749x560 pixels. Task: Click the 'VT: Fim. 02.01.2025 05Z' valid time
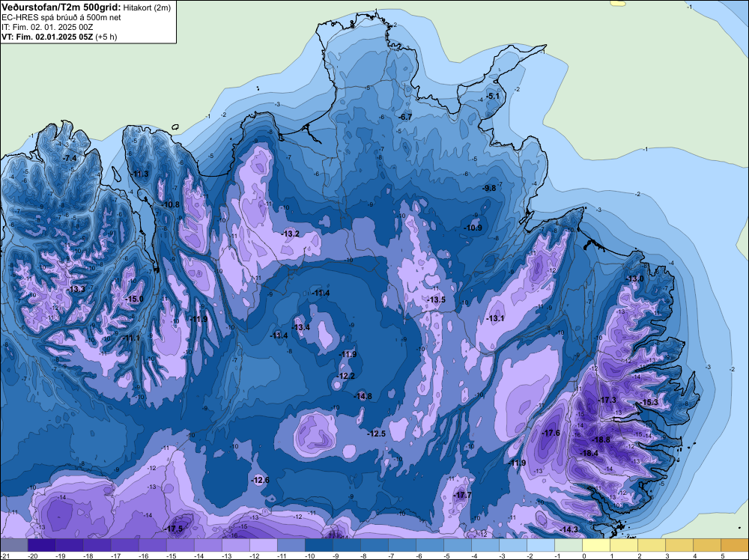[47, 37]
